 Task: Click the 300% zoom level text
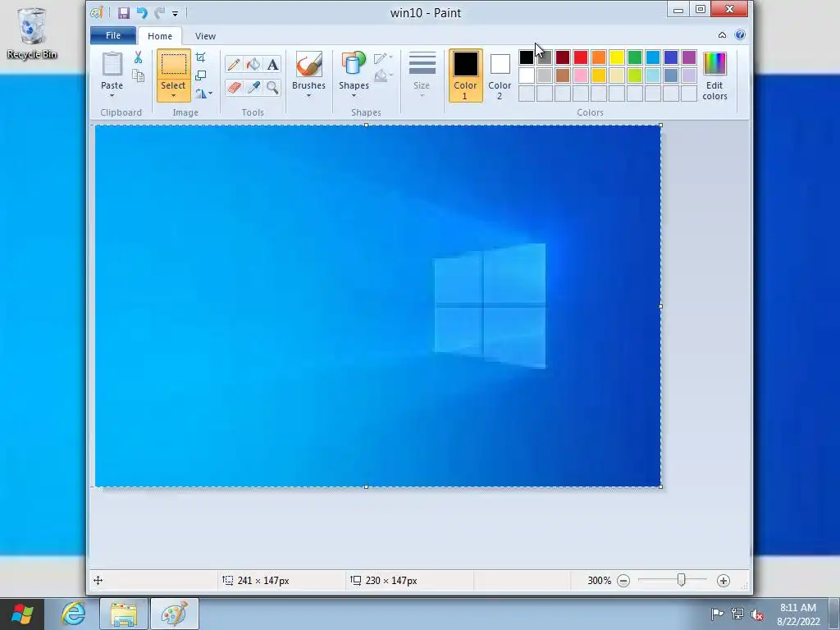599,581
